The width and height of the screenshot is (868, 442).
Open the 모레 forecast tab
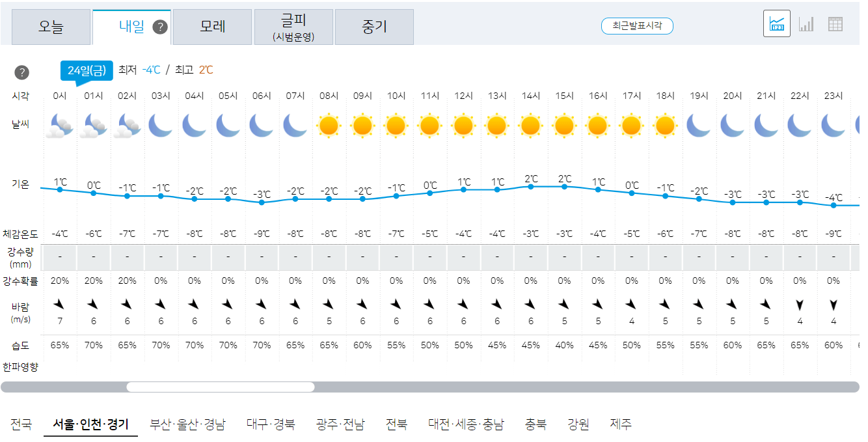tap(212, 27)
